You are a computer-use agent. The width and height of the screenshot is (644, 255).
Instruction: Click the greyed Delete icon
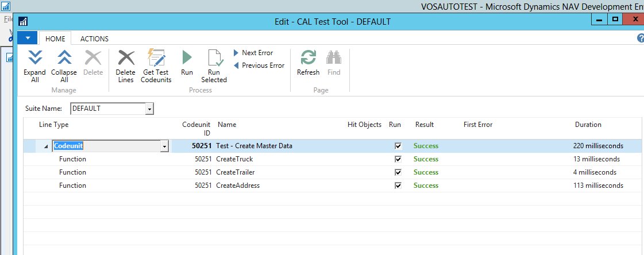click(93, 58)
